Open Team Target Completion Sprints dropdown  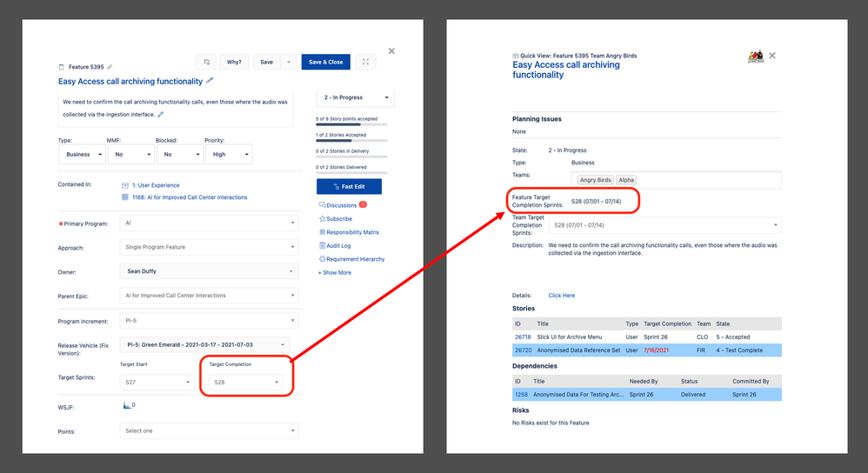point(664,225)
